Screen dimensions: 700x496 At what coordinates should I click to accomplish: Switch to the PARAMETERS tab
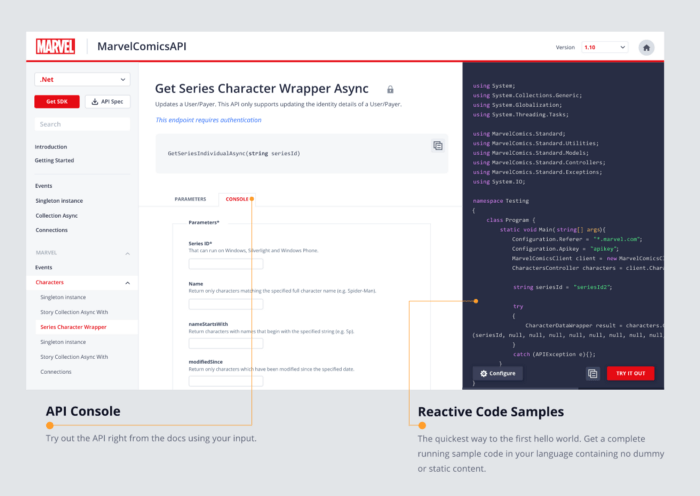(x=190, y=199)
